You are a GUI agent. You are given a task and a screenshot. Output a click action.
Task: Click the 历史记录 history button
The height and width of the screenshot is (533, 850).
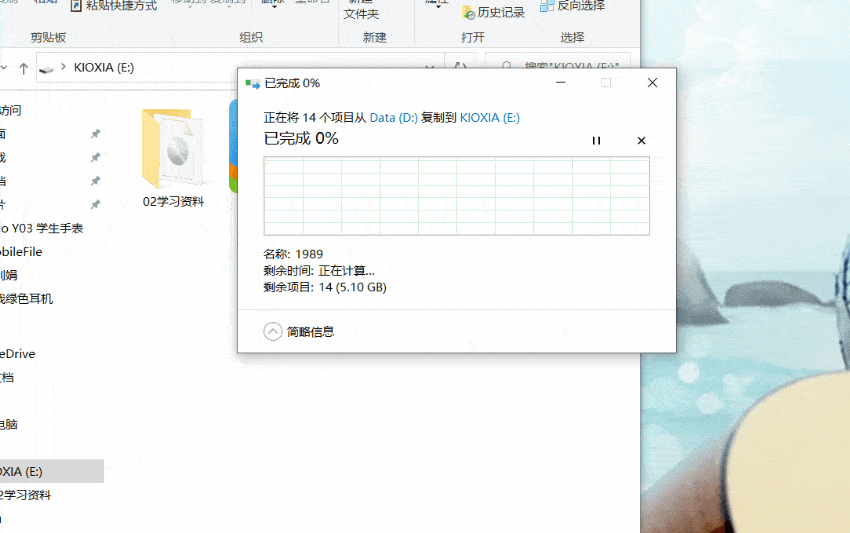493,12
